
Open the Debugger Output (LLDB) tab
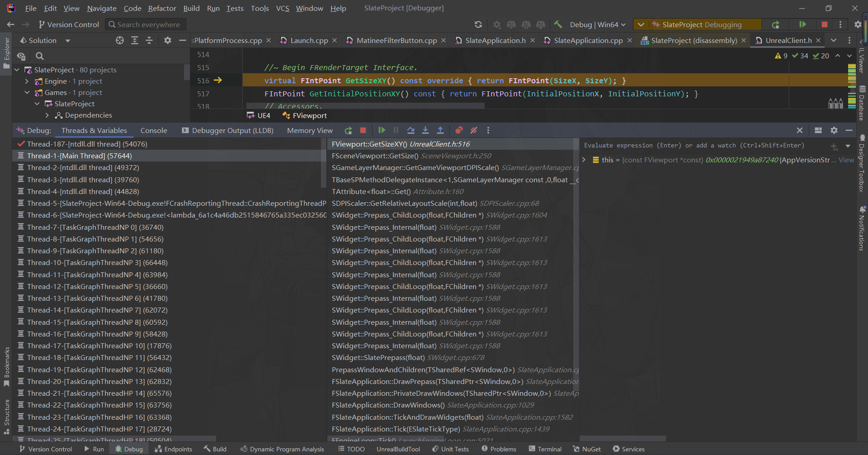[228, 130]
